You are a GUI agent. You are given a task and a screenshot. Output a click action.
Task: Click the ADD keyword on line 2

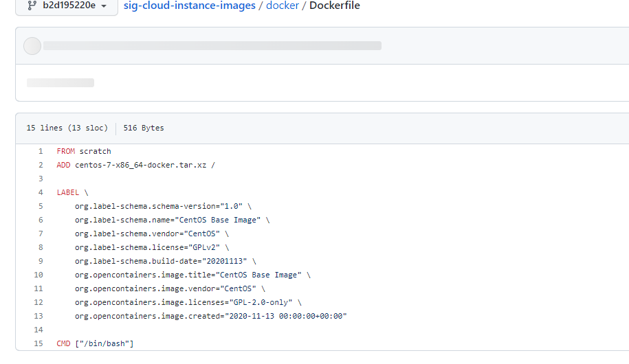tap(64, 165)
